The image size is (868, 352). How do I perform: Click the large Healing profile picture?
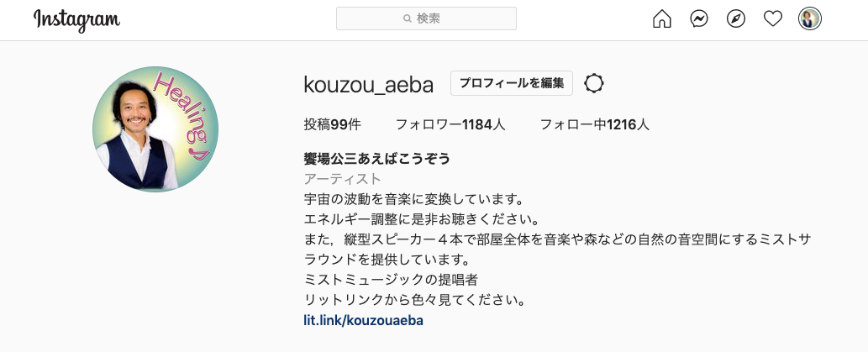click(155, 129)
